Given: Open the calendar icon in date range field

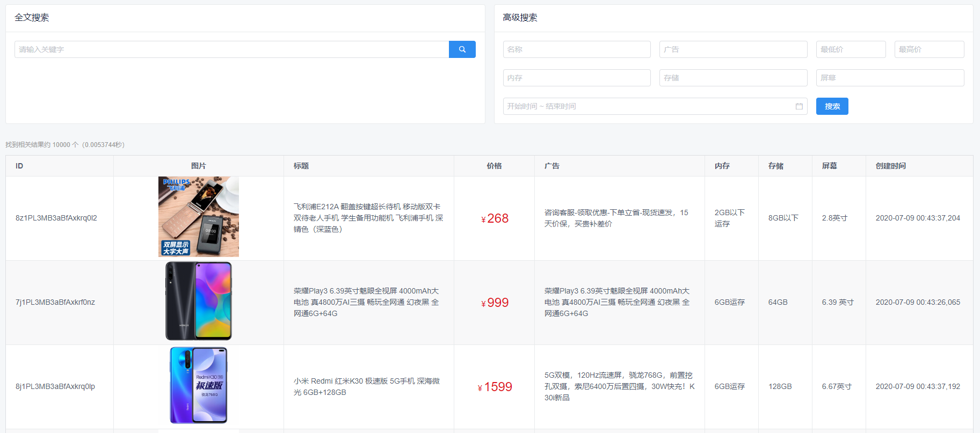Looking at the screenshot, I should pyautogui.click(x=799, y=106).
